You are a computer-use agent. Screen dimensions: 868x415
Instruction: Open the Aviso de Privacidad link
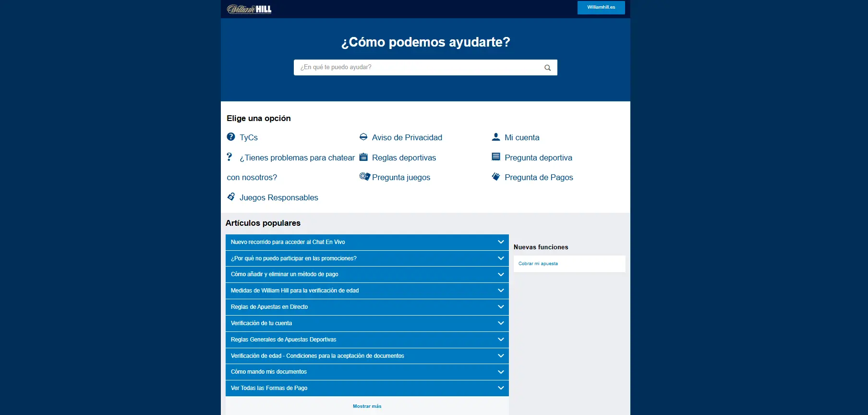tap(407, 137)
